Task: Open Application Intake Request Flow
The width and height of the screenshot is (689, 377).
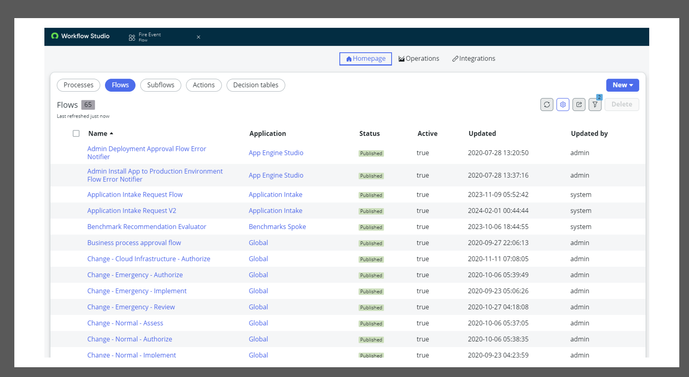Action: pos(135,194)
